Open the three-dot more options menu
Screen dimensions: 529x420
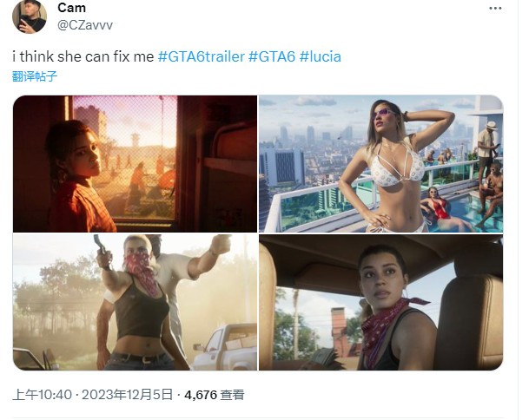tap(495, 9)
